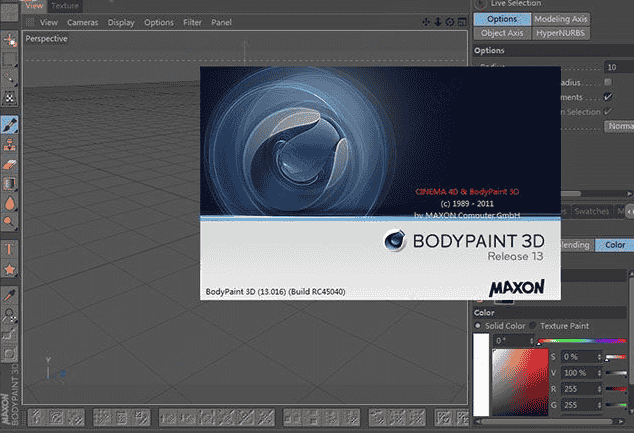The image size is (634, 433).
Task: Click the HyperNURBS button
Action: [559, 33]
